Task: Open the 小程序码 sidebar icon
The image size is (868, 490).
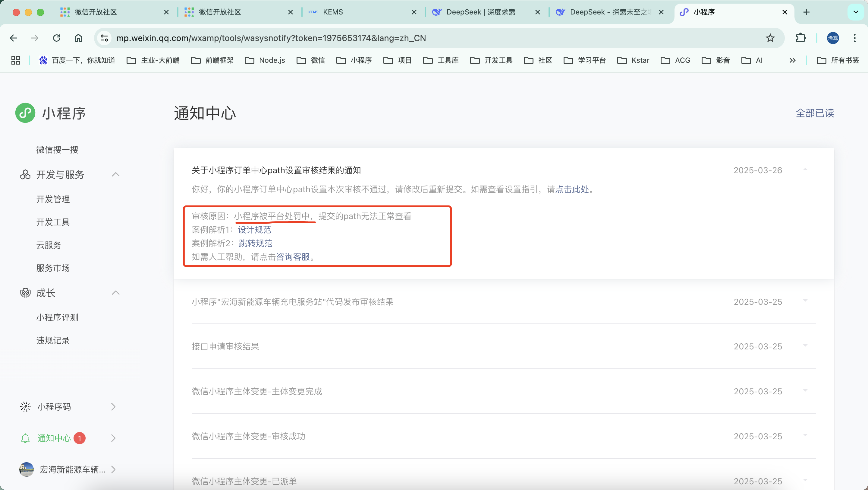Action: 25,407
